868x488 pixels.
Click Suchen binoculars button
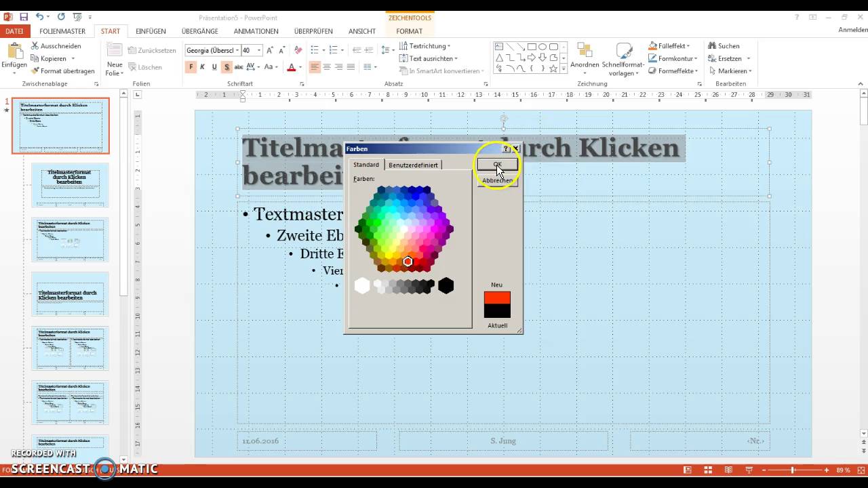coord(724,46)
